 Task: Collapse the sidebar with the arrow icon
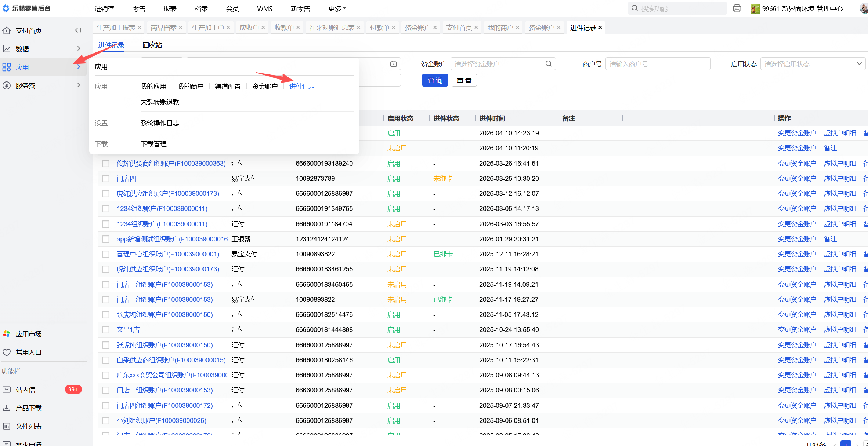78,30
